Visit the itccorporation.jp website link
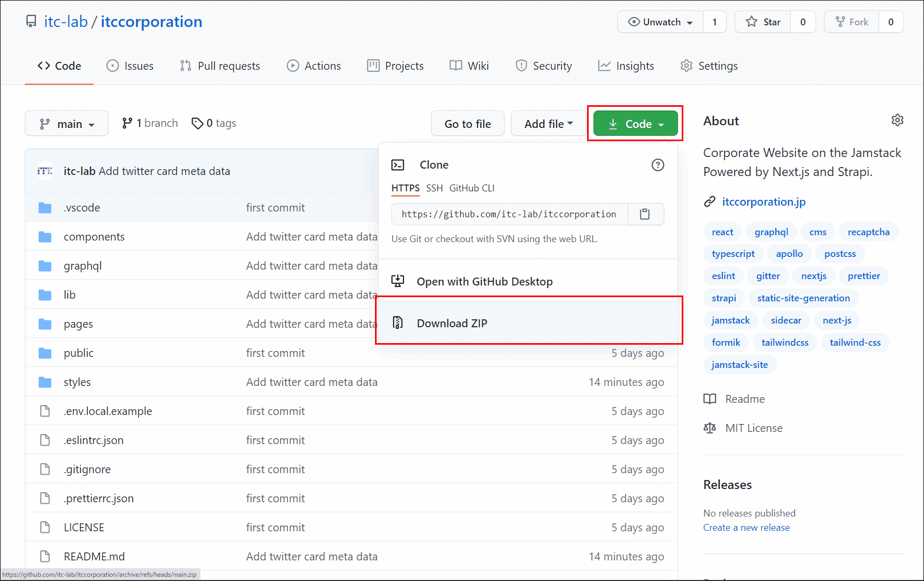Image resolution: width=924 pixels, height=581 pixels. pos(764,202)
